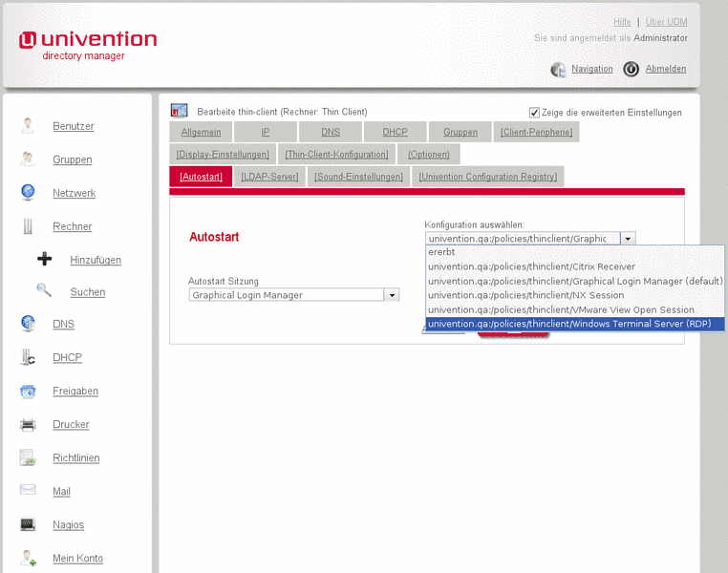
Task: Toggle 'Zeige die erweiterten Einstellungen' checkbox
Action: pos(534,112)
